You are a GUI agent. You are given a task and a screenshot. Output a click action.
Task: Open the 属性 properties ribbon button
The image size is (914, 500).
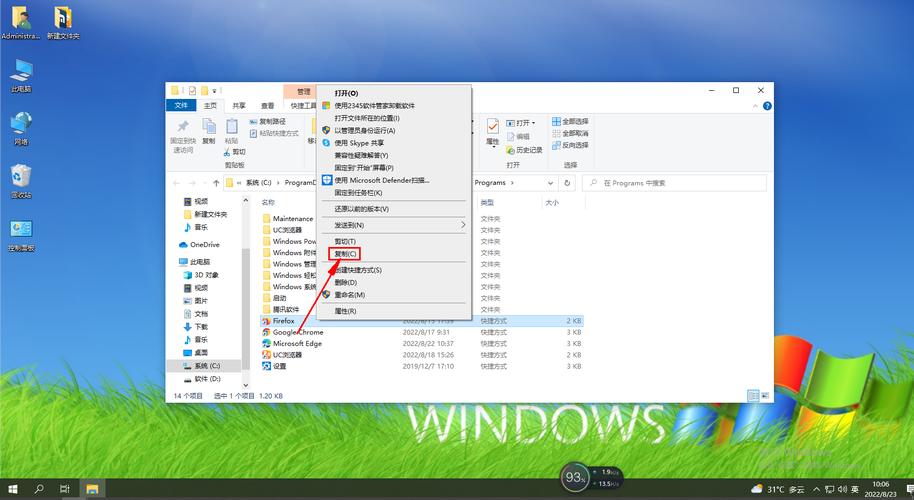click(x=493, y=132)
